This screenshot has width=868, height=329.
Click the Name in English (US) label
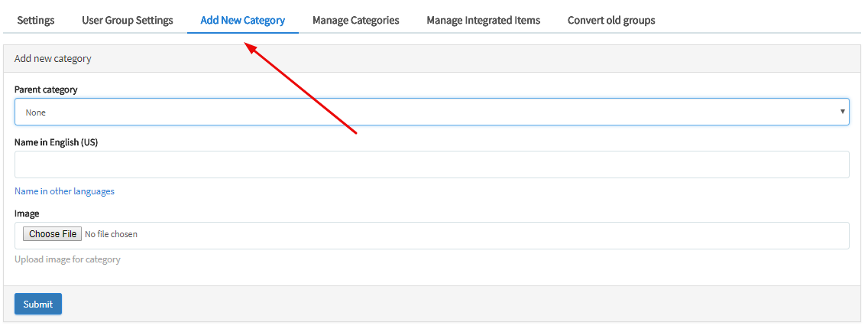click(x=56, y=142)
